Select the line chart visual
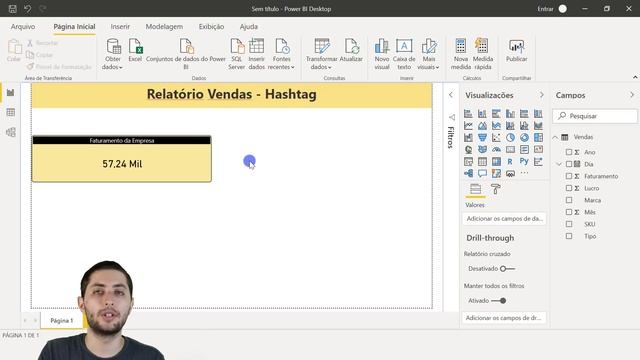Image resolution: width=640 pixels, height=360 pixels. 468,126
